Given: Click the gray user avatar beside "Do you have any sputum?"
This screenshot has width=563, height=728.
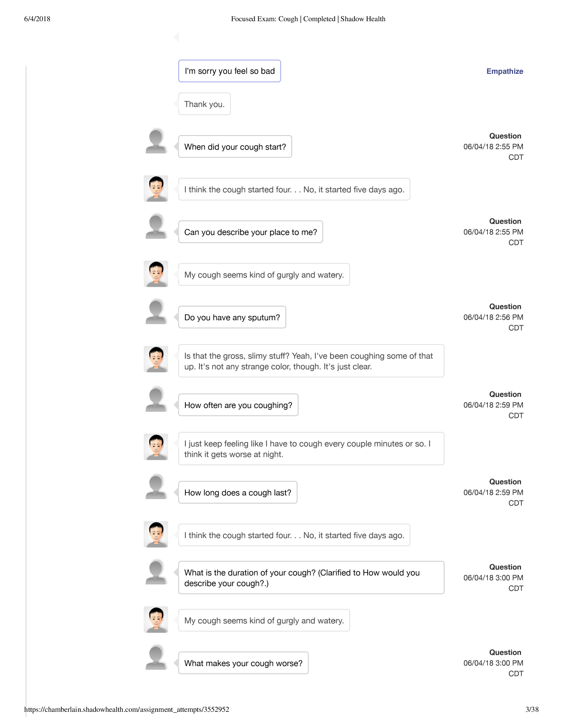Looking at the screenshot, I should 156,312.
